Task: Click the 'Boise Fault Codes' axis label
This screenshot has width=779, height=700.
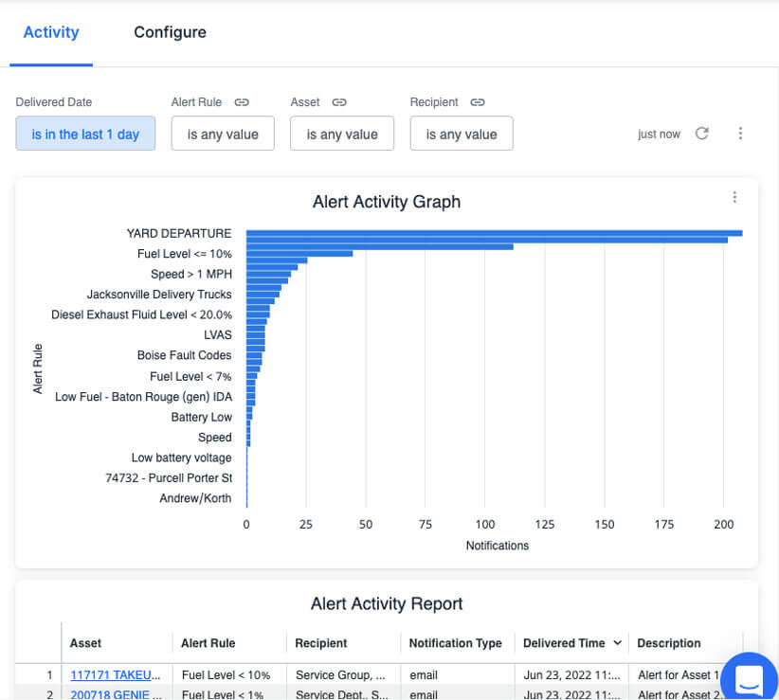Action: (184, 355)
